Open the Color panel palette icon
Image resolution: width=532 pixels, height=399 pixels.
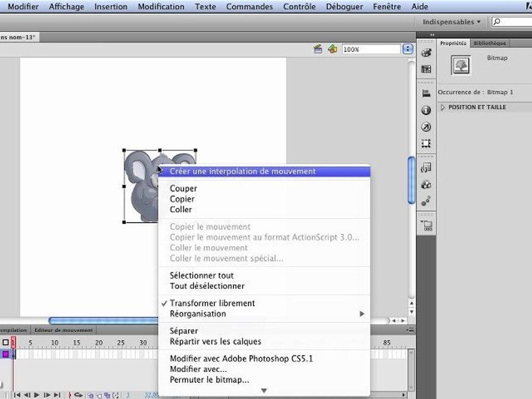pos(426,53)
